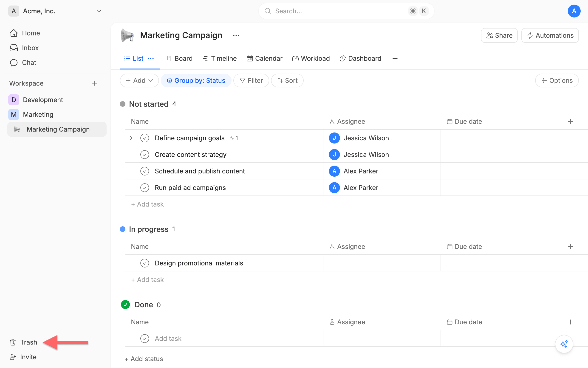Switch to the Timeline tab

coord(220,58)
